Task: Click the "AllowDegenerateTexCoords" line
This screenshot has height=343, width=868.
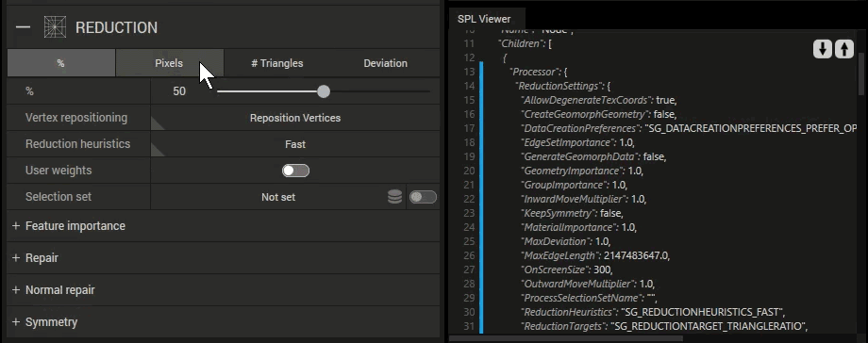Action: click(599, 100)
